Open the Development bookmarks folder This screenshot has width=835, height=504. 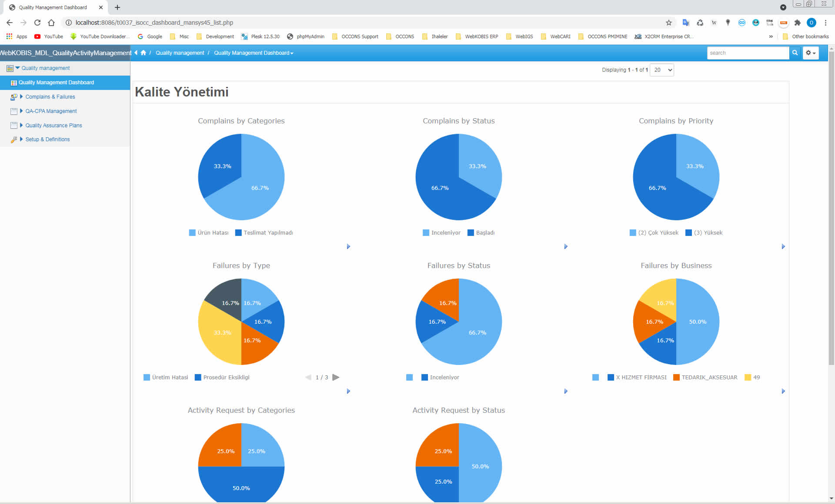pyautogui.click(x=215, y=36)
